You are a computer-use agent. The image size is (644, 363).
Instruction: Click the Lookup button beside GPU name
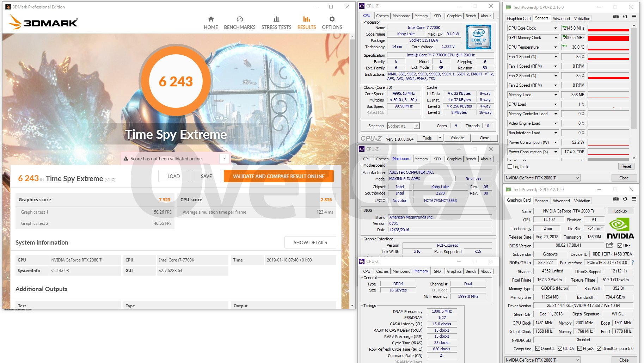[x=620, y=211]
